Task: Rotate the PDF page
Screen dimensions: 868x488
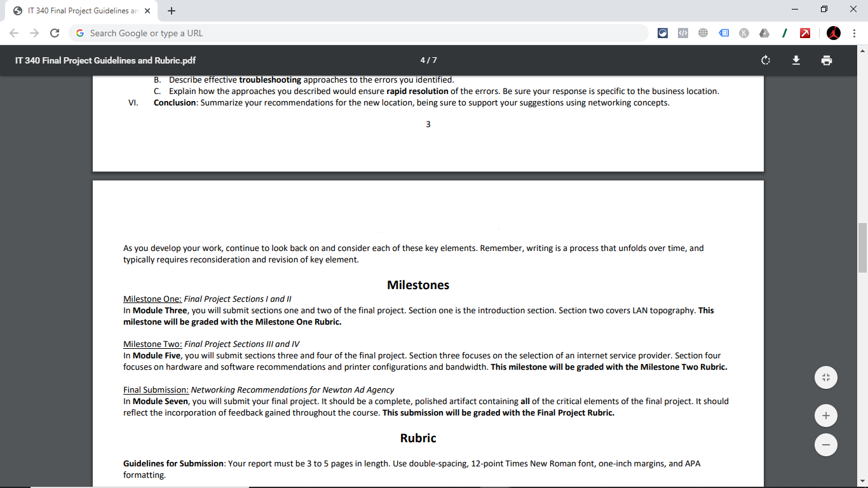Action: point(765,60)
